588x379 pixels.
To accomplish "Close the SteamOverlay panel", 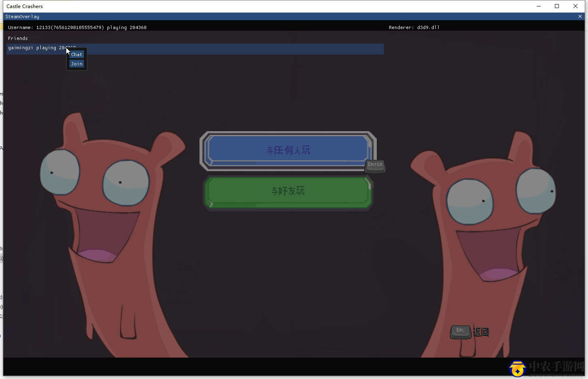I will click(x=580, y=17).
